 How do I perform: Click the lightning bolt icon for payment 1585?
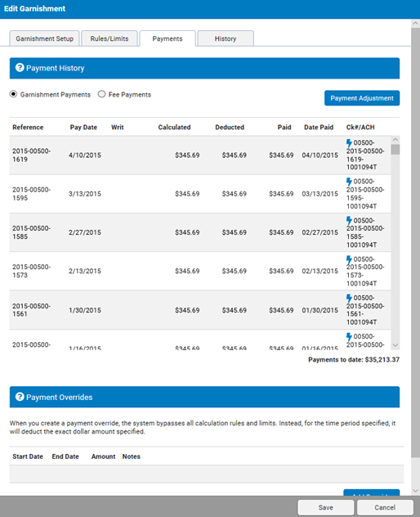349,221
